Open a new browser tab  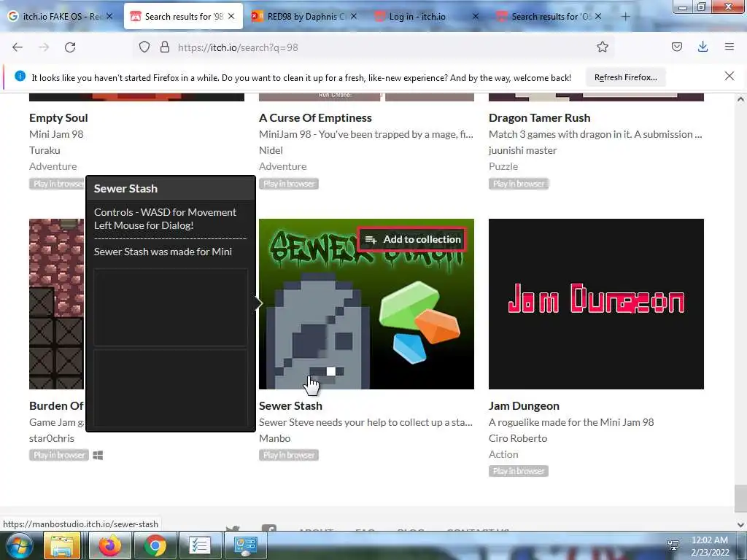(625, 17)
